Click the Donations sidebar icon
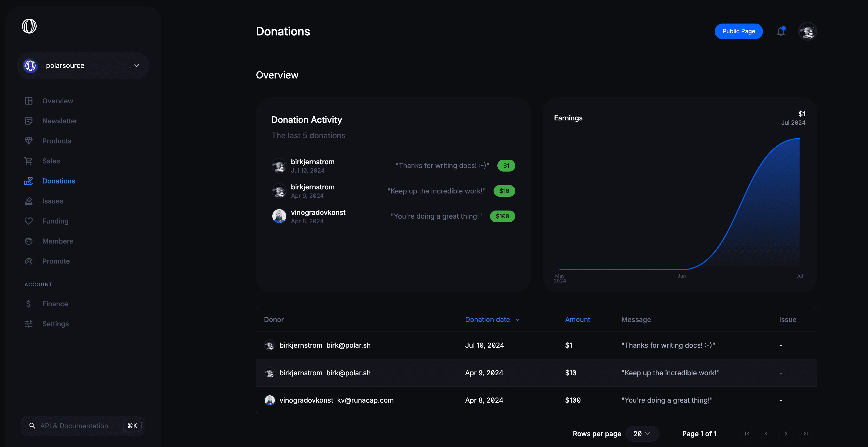This screenshot has height=447, width=868. tap(29, 181)
